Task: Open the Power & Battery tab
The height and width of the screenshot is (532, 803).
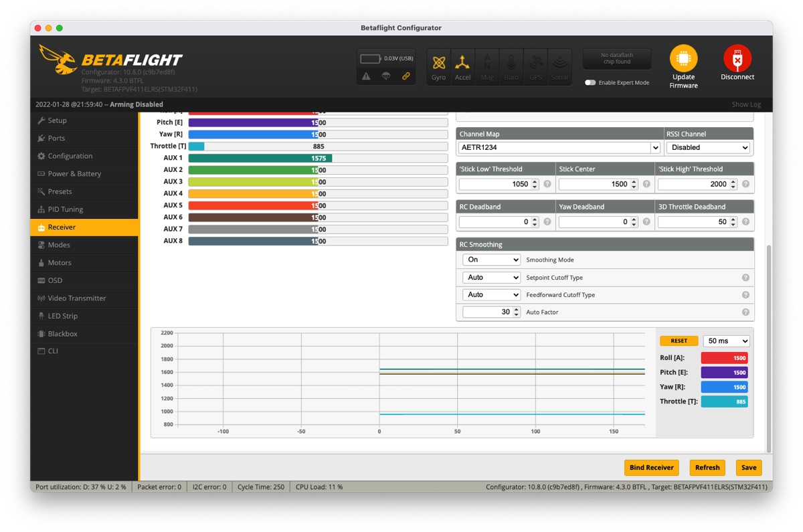Action: (x=84, y=173)
